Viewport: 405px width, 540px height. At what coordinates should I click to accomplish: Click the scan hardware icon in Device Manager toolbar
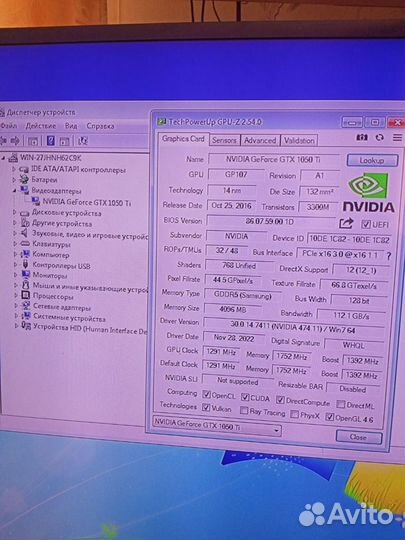[83, 141]
